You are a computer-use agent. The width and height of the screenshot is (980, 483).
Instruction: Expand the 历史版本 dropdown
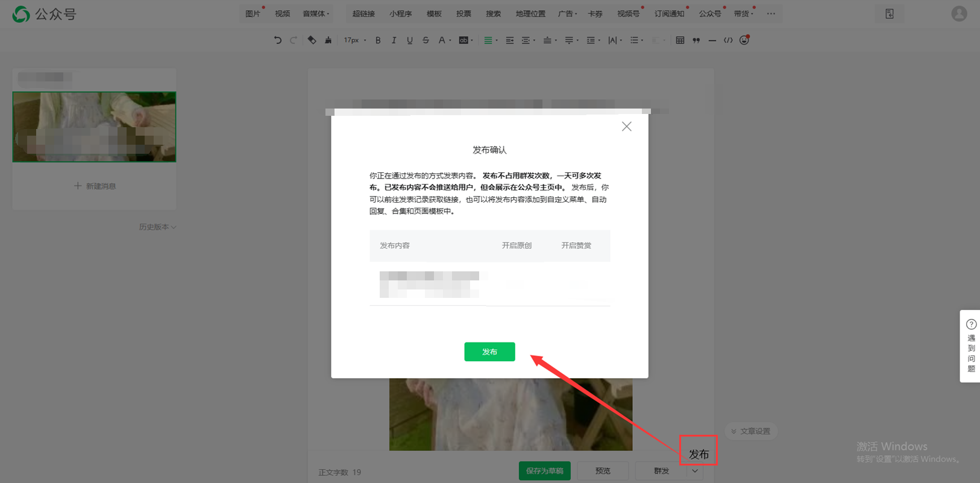tap(157, 227)
